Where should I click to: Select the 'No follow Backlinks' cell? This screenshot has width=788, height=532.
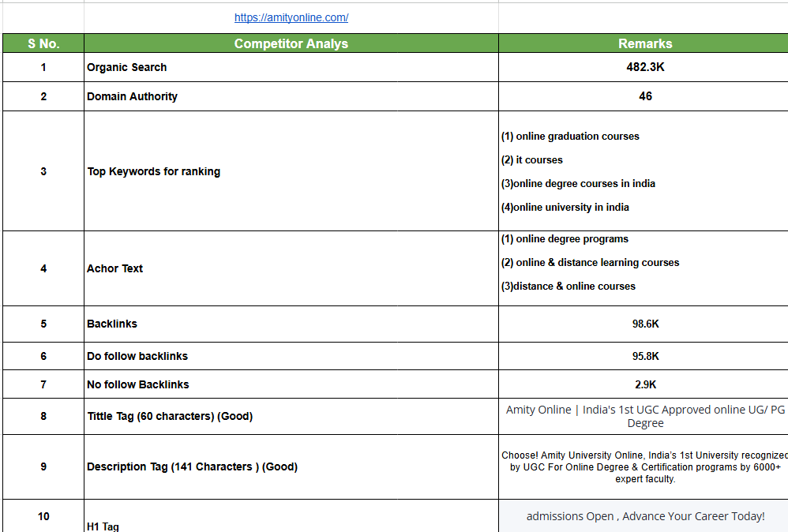[291, 384]
